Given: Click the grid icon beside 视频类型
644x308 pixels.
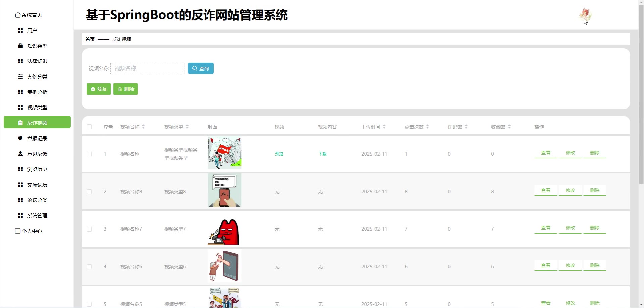Looking at the screenshot, I should coord(20,107).
